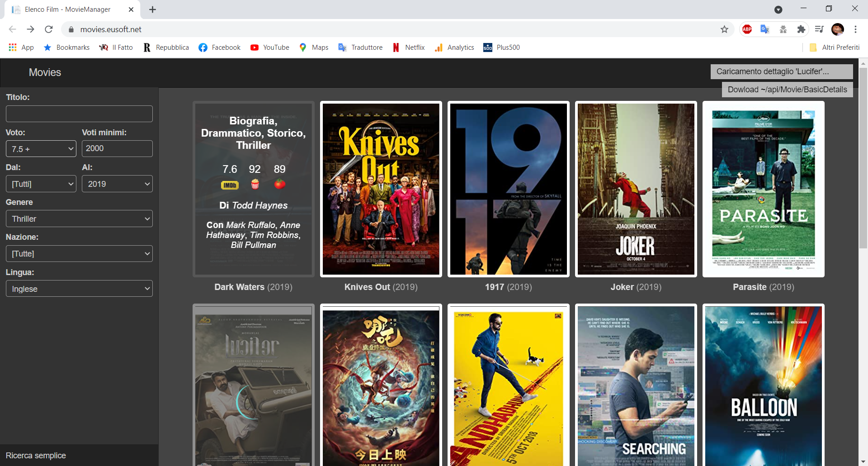Close the Elenco Film tab
This screenshot has height=466, width=868.
click(131, 10)
